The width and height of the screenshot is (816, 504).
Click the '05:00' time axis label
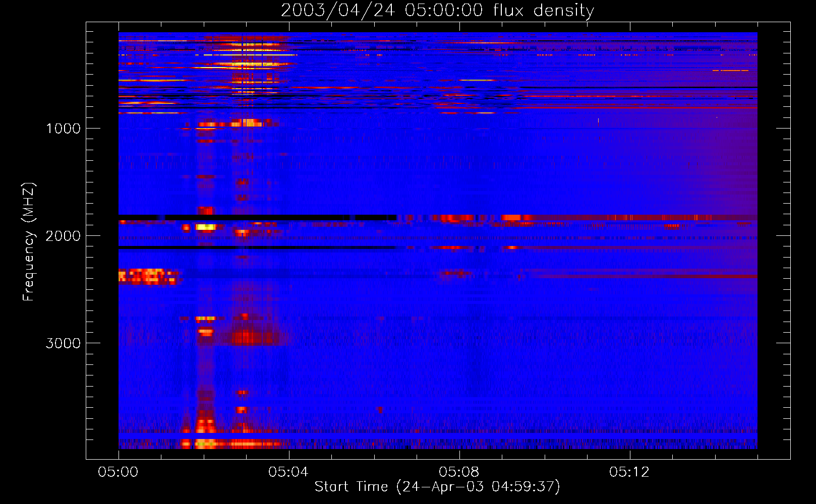pyautogui.click(x=118, y=472)
